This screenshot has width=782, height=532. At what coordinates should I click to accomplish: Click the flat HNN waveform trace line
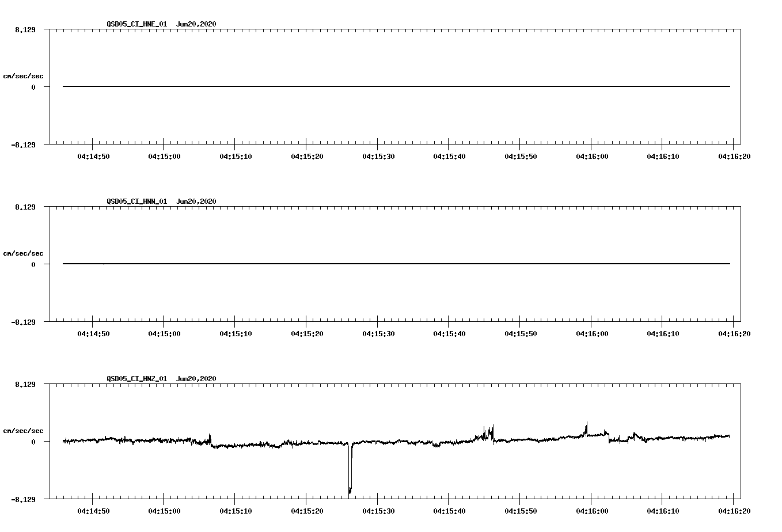pyautogui.click(x=396, y=264)
